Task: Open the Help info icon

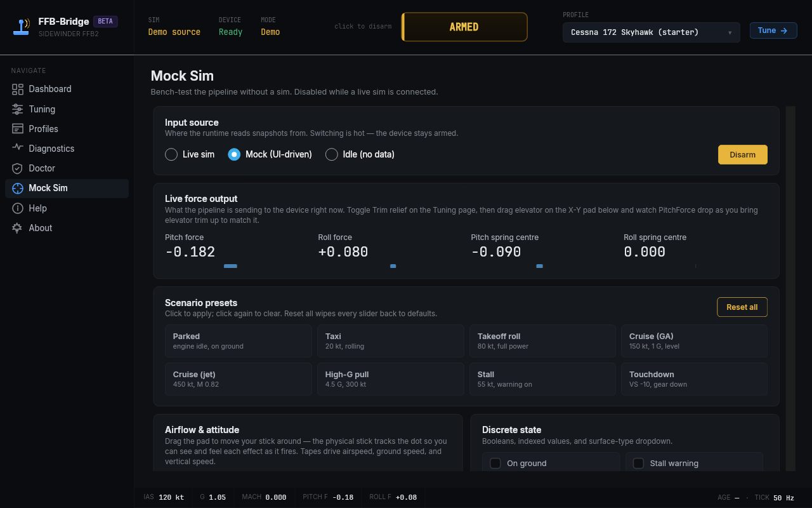Action: tap(18, 208)
